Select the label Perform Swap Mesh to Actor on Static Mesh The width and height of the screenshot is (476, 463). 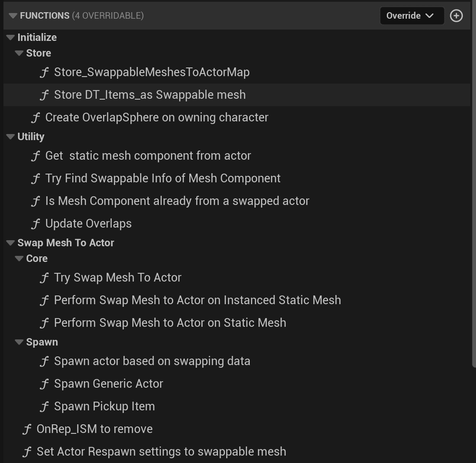pyautogui.click(x=170, y=323)
